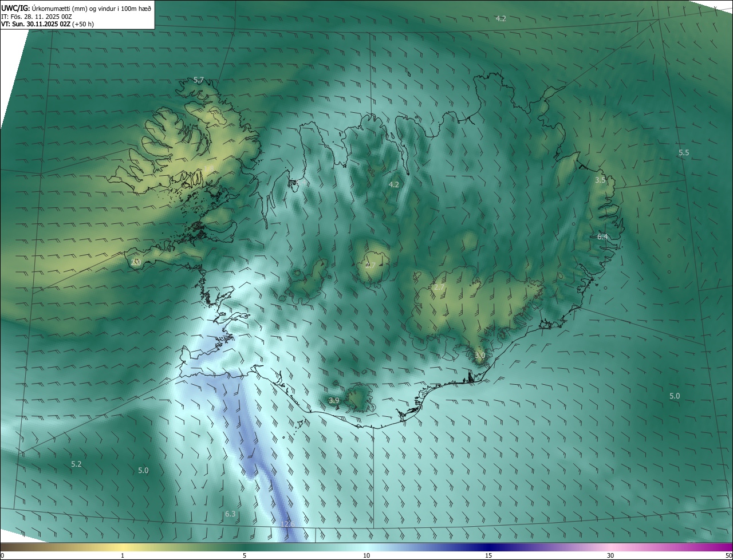This screenshot has width=733, height=560.
Task: Click the 3.0 value near the southeast coast
Action: pos(480,355)
